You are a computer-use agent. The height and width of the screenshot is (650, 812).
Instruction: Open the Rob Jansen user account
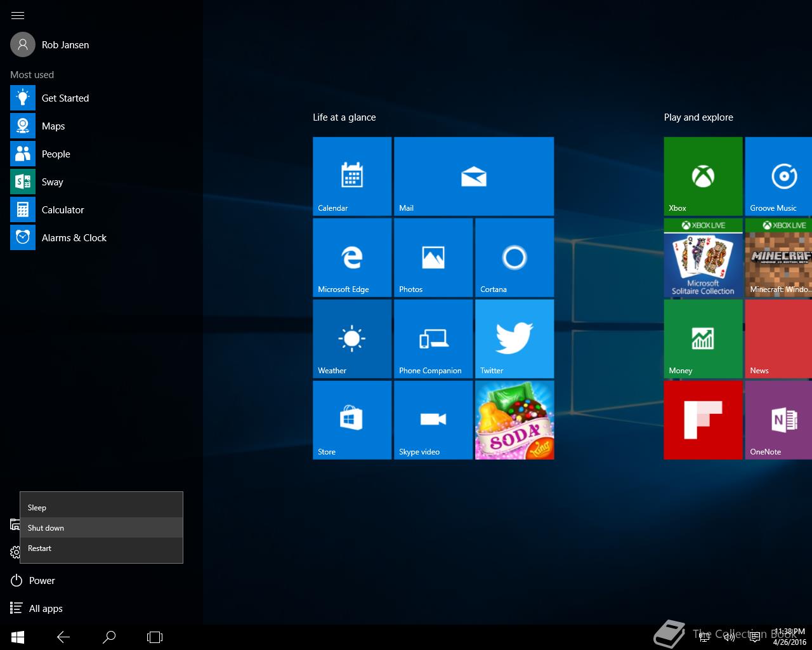[50, 44]
